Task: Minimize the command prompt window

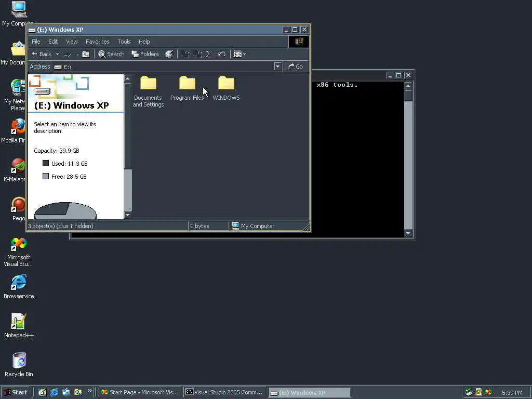Action: (x=390, y=75)
